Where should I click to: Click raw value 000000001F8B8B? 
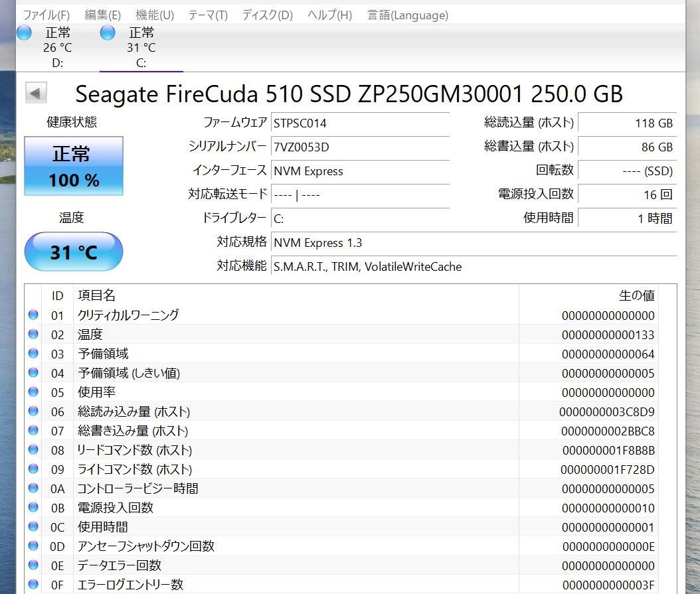[608, 450]
